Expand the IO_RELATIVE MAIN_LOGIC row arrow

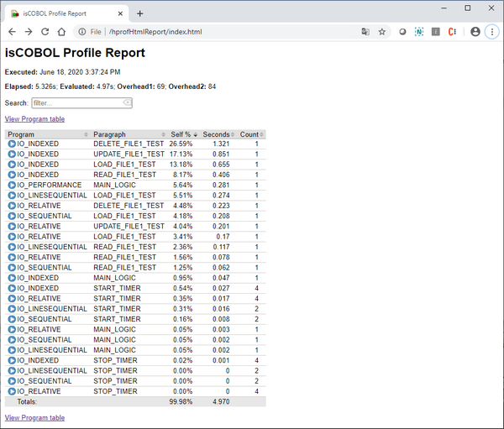[12, 329]
